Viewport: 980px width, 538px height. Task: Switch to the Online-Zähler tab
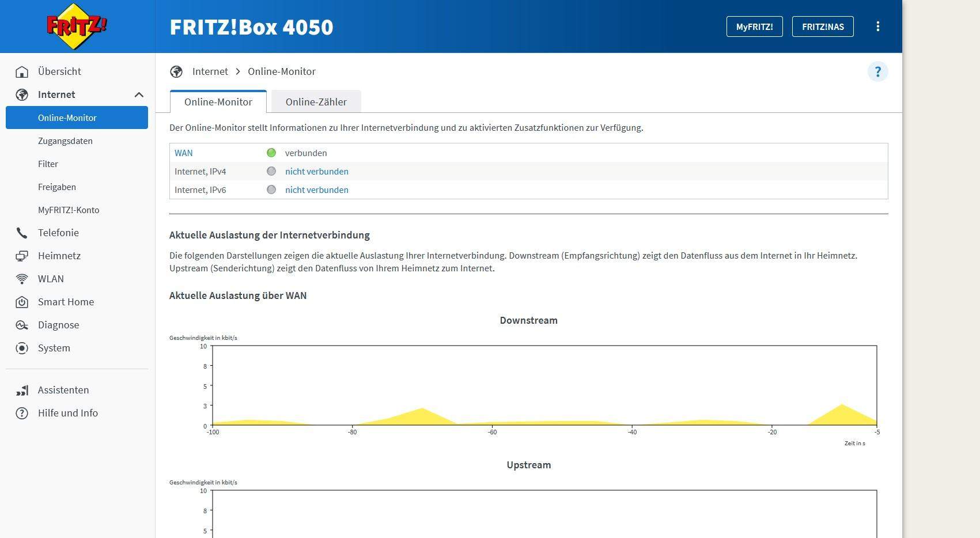[x=316, y=102]
